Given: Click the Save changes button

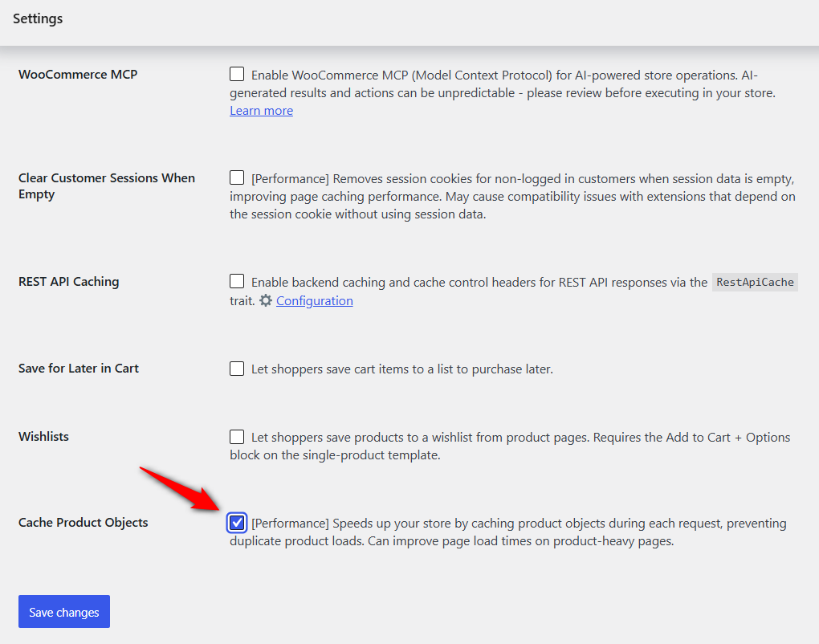Looking at the screenshot, I should pyautogui.click(x=64, y=612).
